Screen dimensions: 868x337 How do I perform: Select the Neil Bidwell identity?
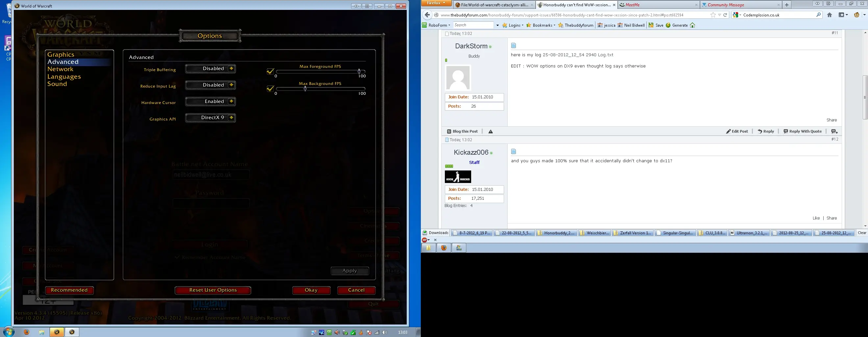tap(631, 25)
